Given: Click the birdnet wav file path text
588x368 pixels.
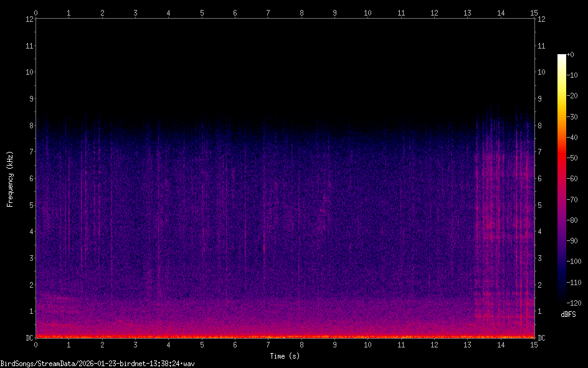Looking at the screenshot, I should pyautogui.click(x=98, y=364).
